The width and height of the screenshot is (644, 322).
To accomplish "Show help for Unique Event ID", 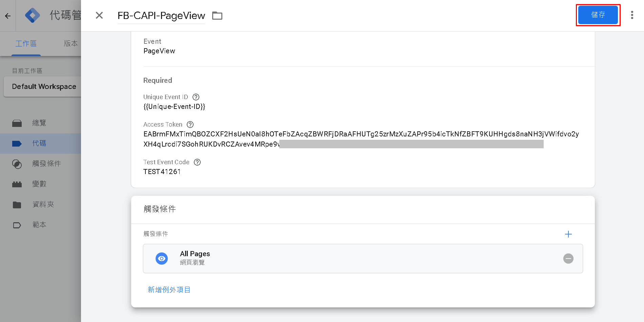I will pos(196,97).
